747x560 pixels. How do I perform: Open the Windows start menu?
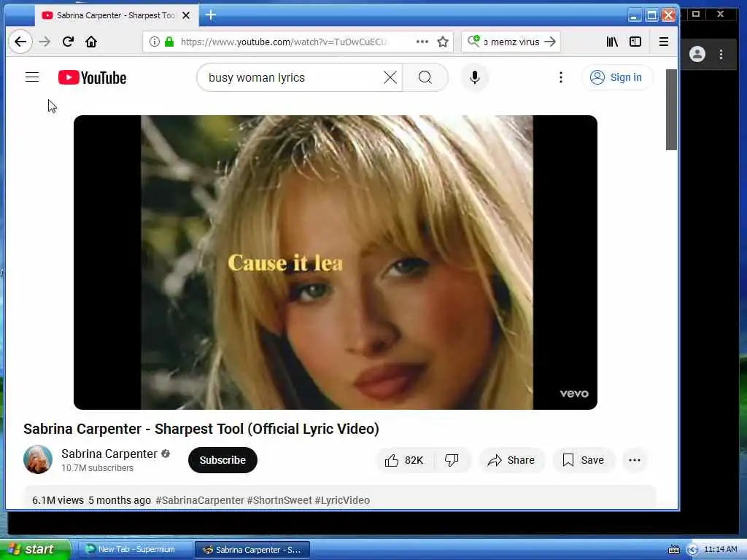point(35,549)
